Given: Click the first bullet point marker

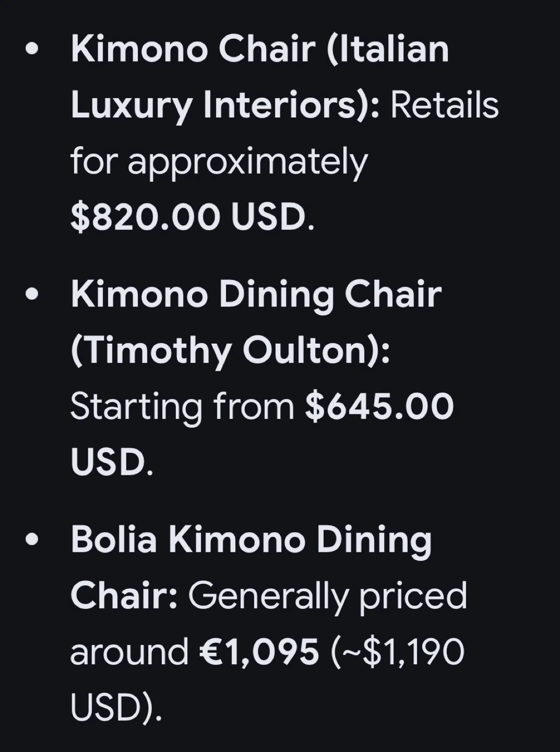Looking at the screenshot, I should click(32, 50).
